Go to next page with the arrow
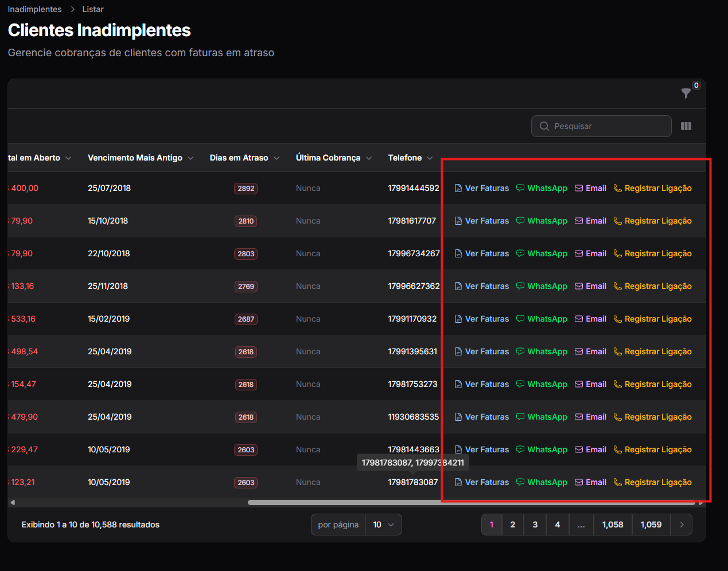This screenshot has width=728, height=571. pyautogui.click(x=682, y=525)
